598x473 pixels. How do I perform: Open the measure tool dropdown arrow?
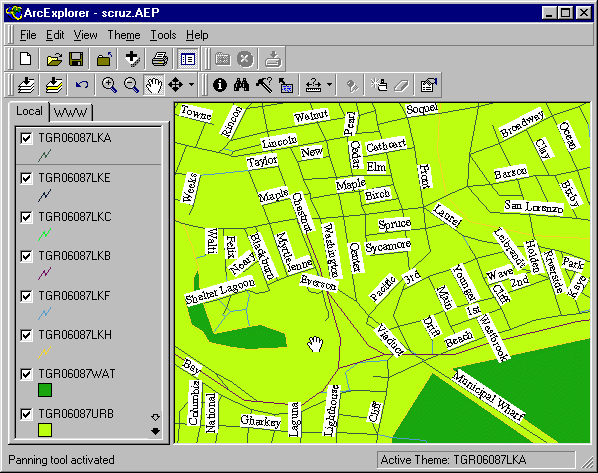point(329,85)
